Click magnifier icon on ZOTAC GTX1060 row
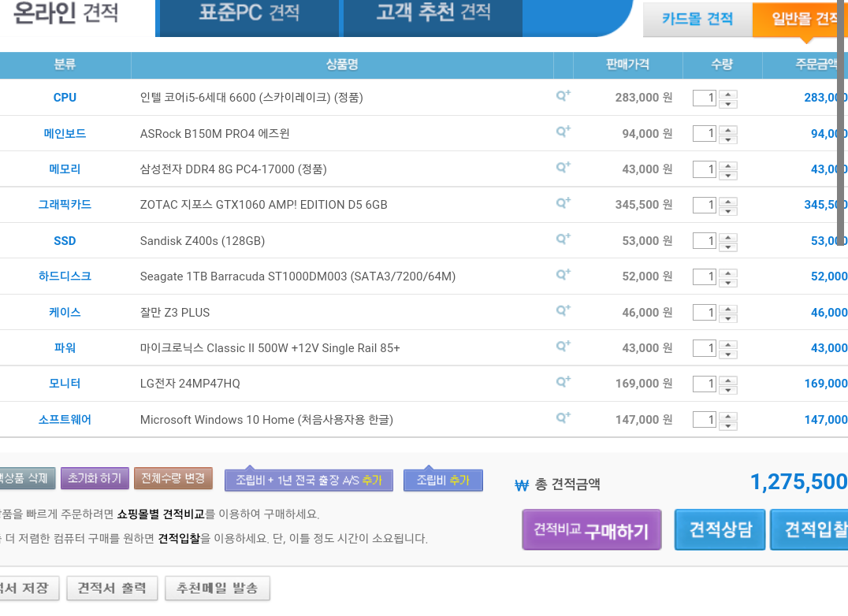Screen dimensions: 848x616 click(x=563, y=203)
